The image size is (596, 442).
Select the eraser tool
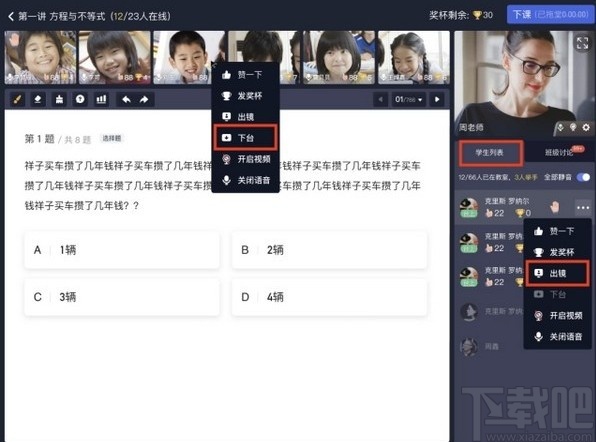pyautogui.click(x=38, y=100)
